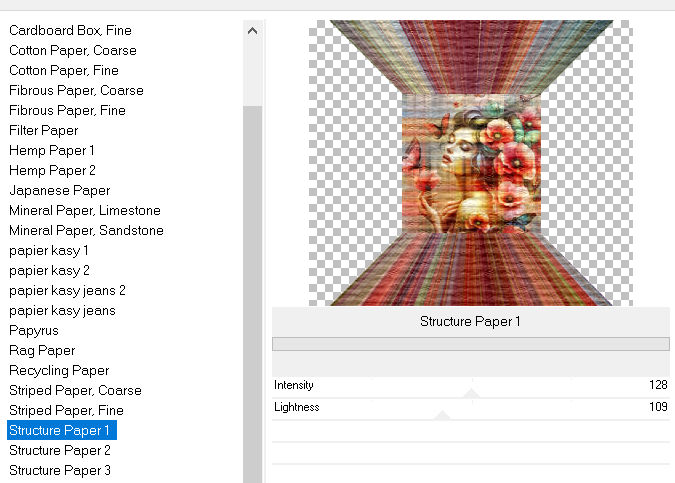
Task: Click the Intensity value 128
Action: click(658, 384)
